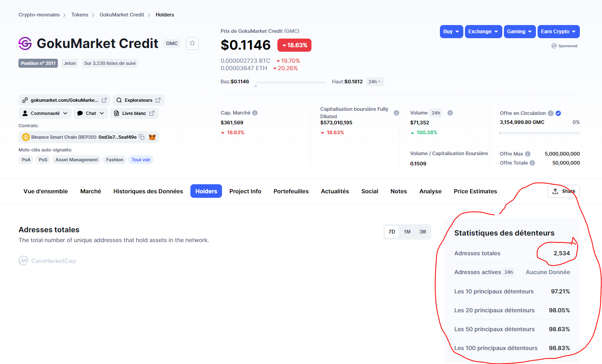Show info for Offre en Circulation

(551, 113)
